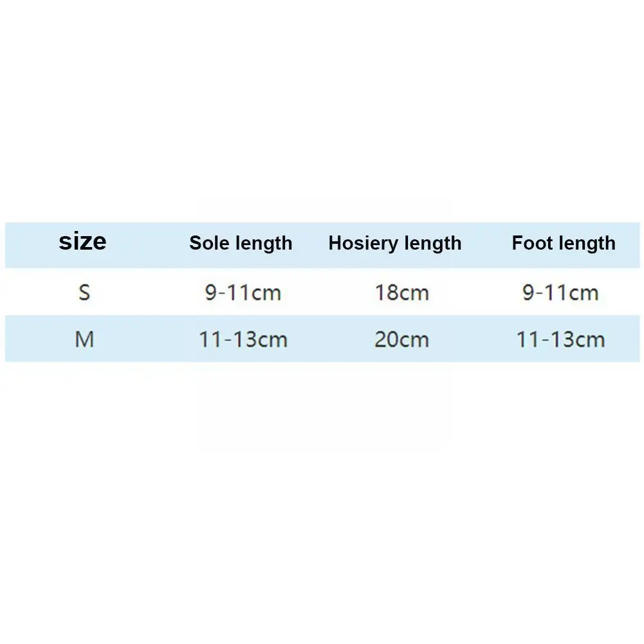Click the word 'Foot' in the header

click(532, 243)
